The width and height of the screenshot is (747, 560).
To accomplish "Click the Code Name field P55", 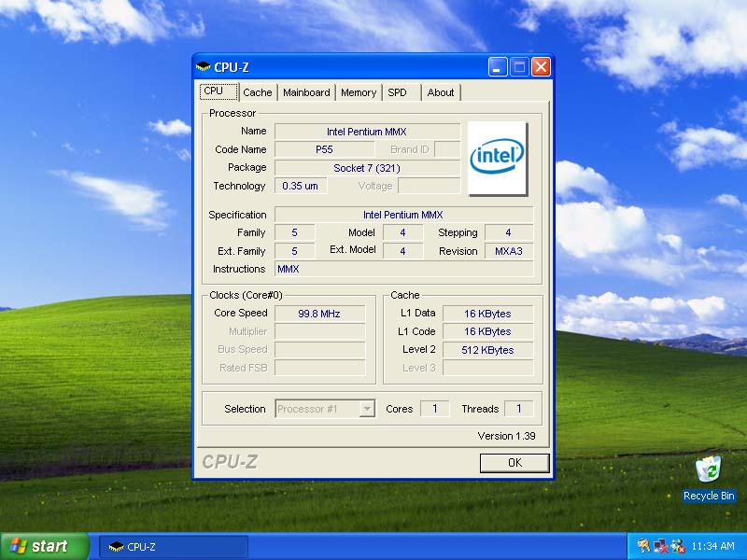I will click(324, 149).
